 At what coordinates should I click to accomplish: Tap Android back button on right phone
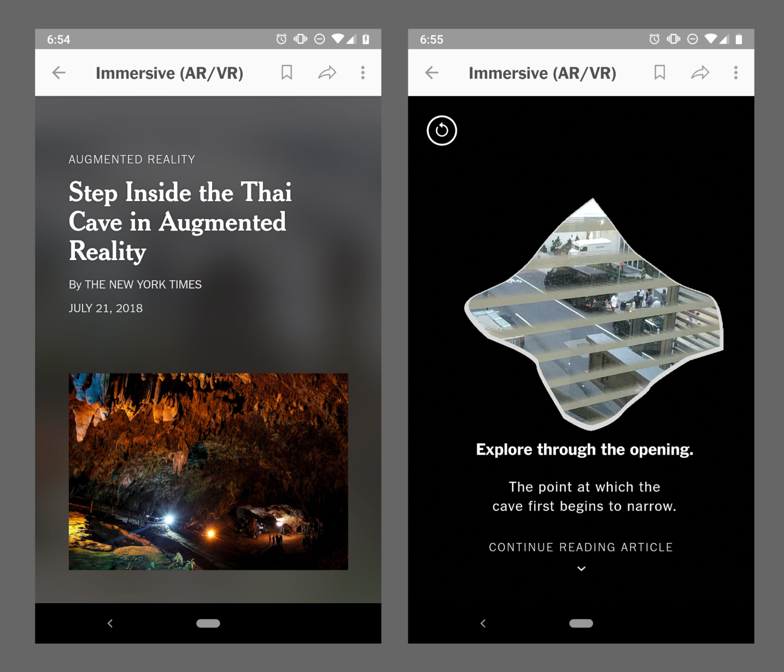pos(483,623)
